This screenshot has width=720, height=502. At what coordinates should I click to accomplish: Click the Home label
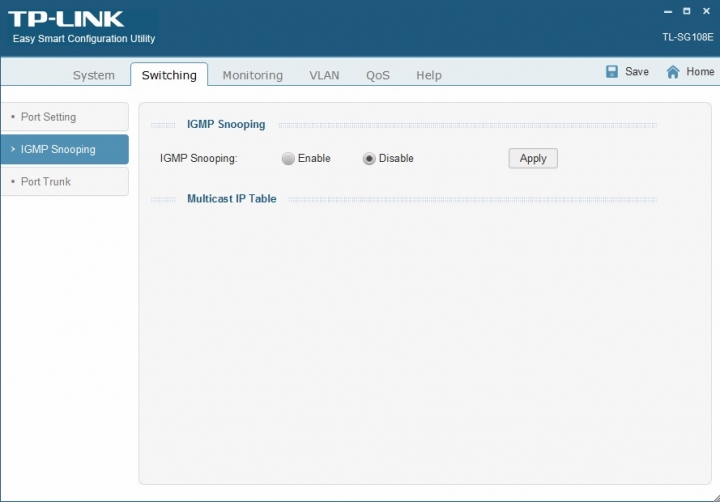pyautogui.click(x=700, y=72)
